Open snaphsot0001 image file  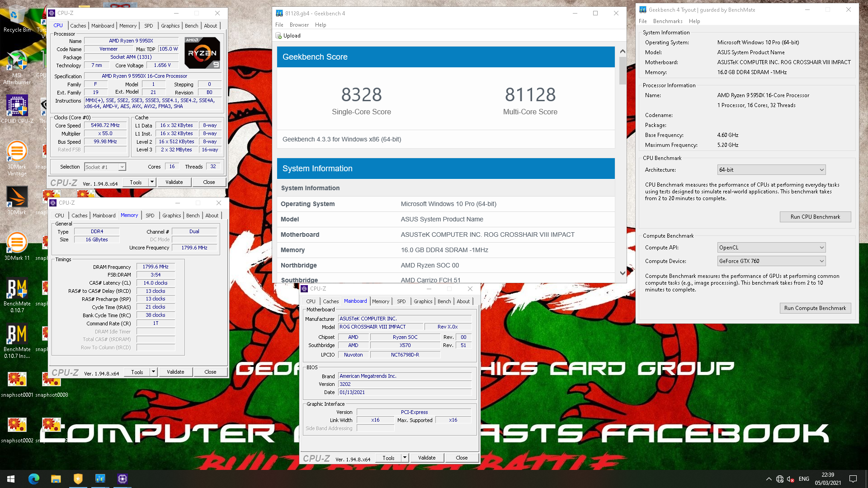(17, 385)
